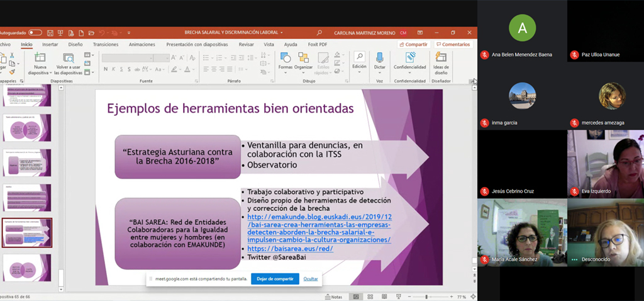This screenshot has height=301, width=644.
Task: Adjust the zoom slider handle
Action: click(x=426, y=297)
